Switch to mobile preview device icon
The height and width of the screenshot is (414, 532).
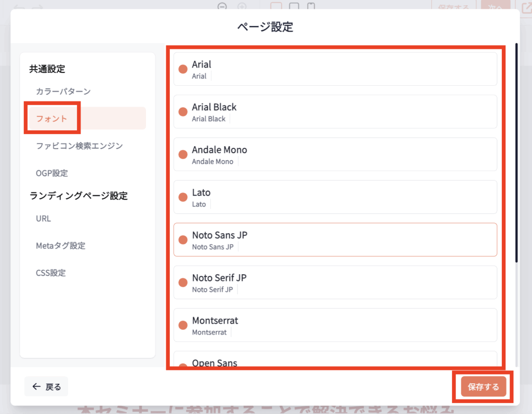[x=311, y=7]
